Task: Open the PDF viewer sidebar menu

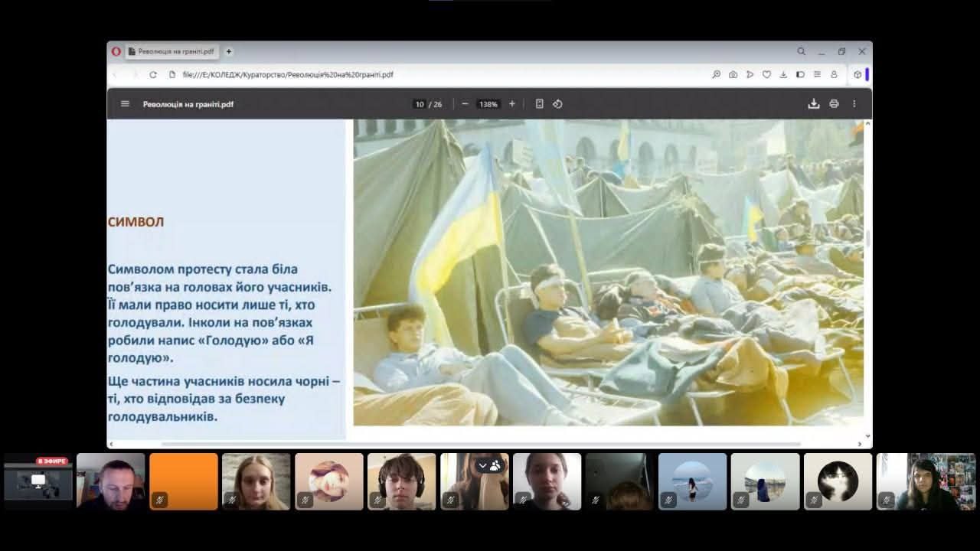Action: tap(126, 104)
